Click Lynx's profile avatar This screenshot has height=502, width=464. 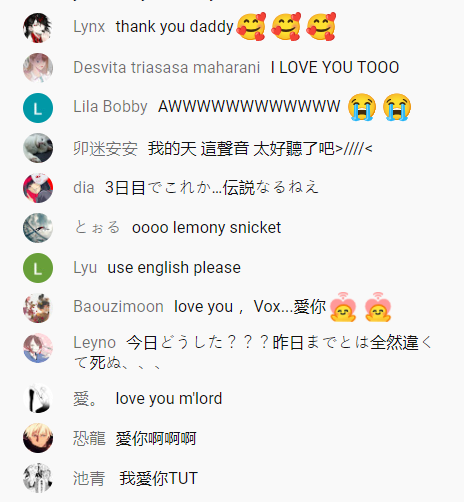pos(38,28)
